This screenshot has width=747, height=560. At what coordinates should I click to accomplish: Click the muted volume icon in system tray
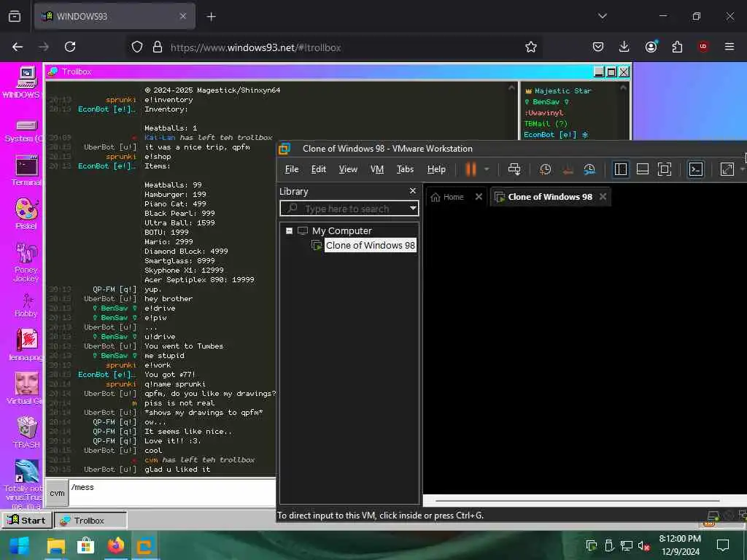click(x=643, y=545)
